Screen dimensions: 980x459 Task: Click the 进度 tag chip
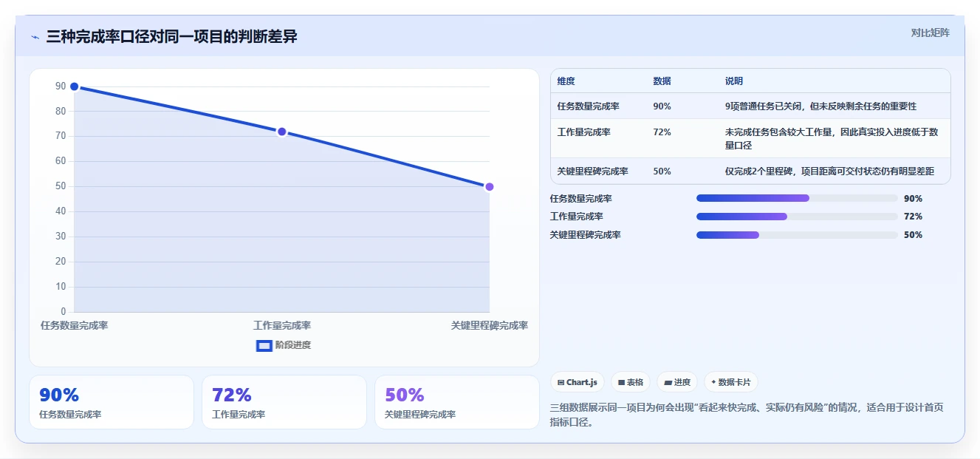point(677,382)
